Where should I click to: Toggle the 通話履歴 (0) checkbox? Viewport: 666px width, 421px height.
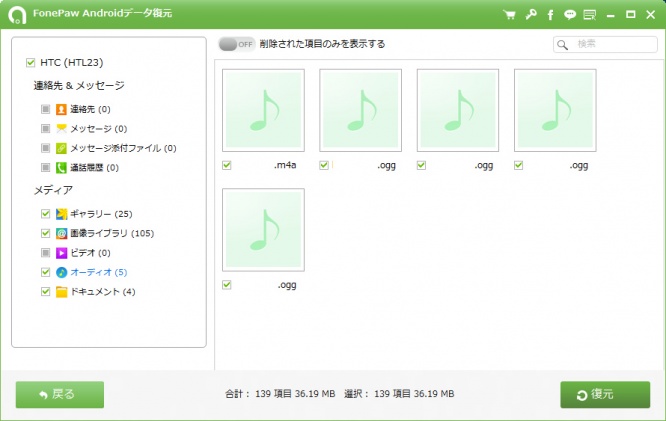(45, 167)
